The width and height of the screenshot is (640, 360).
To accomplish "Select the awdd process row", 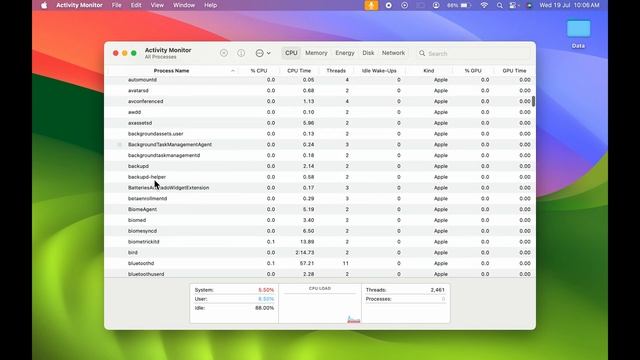I will [320, 112].
